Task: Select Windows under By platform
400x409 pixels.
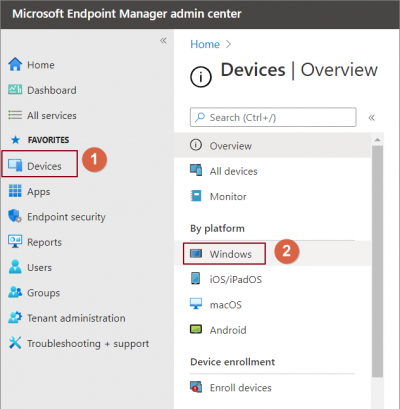Action: coord(230,254)
